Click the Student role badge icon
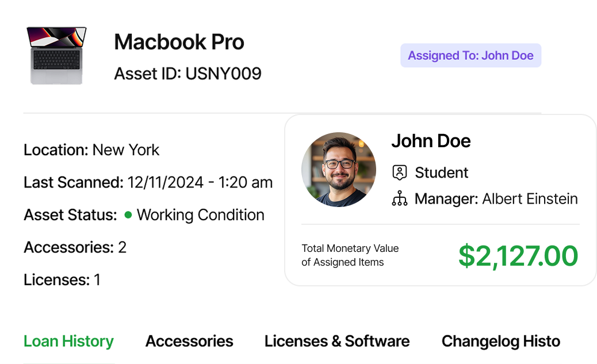This screenshot has height=364, width=597. pos(399,173)
